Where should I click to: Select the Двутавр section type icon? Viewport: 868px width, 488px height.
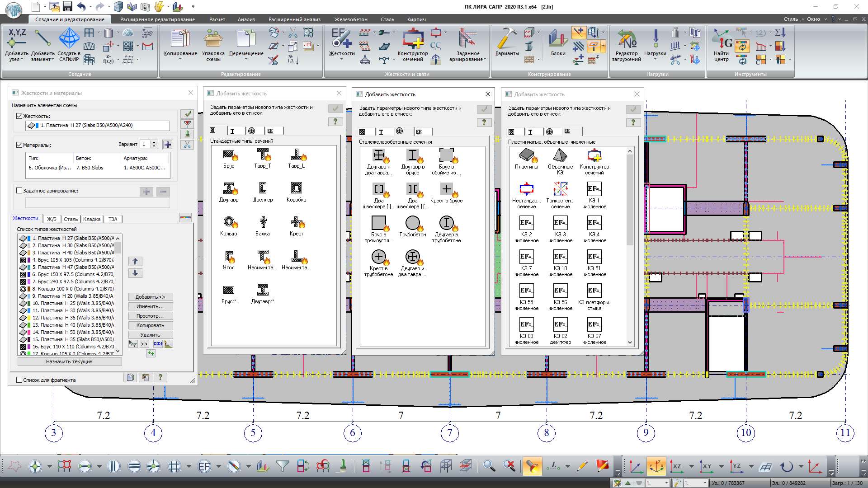point(229,189)
